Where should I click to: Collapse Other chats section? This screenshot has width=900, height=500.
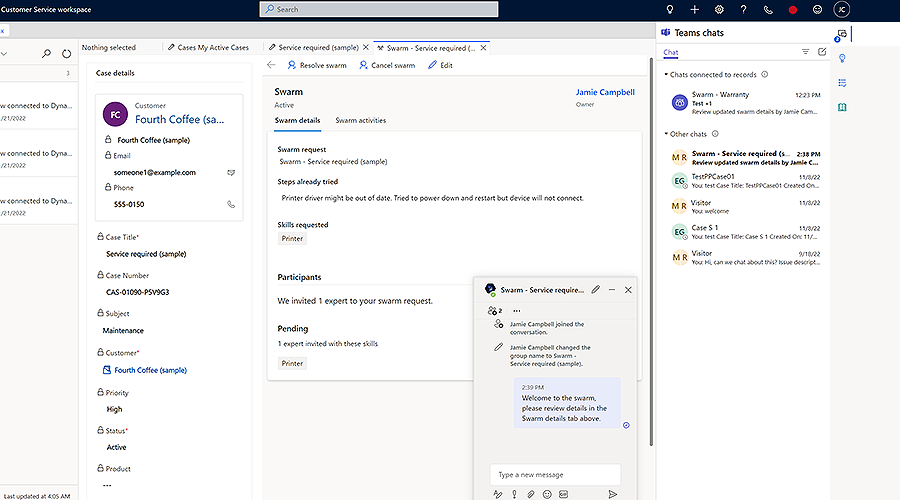point(666,134)
